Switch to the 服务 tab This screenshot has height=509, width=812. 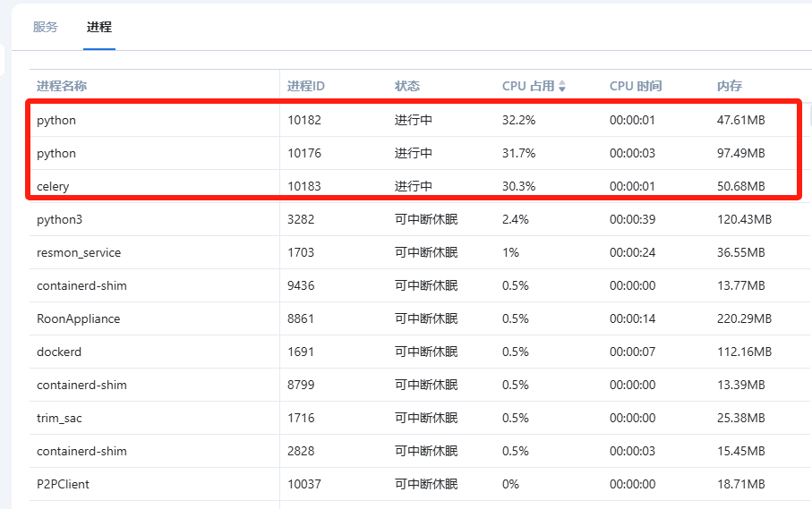pyautogui.click(x=46, y=27)
